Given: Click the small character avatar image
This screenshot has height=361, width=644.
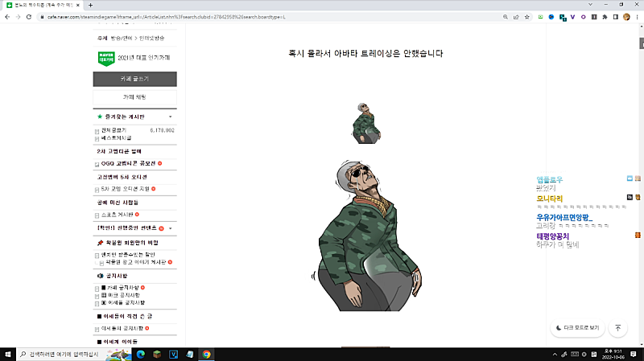Looking at the screenshot, I should point(366,123).
